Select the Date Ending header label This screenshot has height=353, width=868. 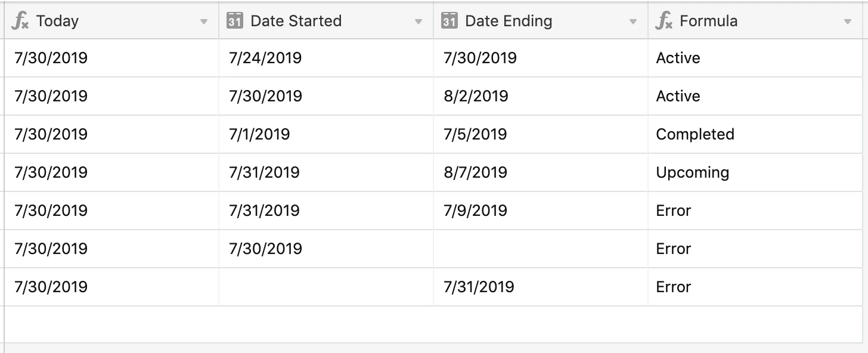509,21
